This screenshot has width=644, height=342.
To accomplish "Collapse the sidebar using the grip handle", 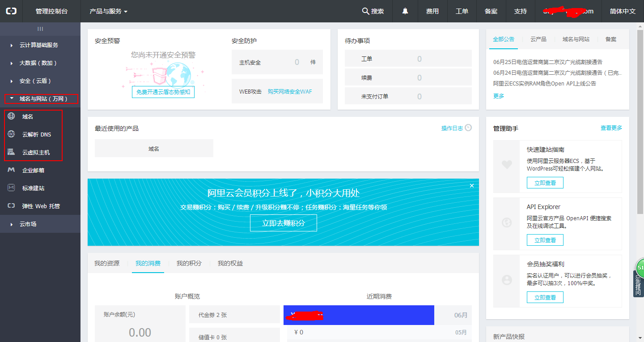I will coord(40,29).
